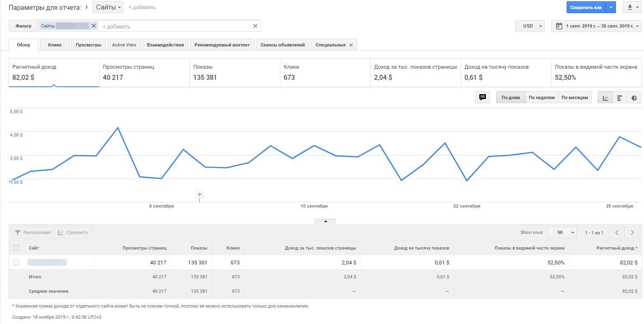Switch to the Active View tab
The height and width of the screenshot is (324, 644).
[124, 45]
